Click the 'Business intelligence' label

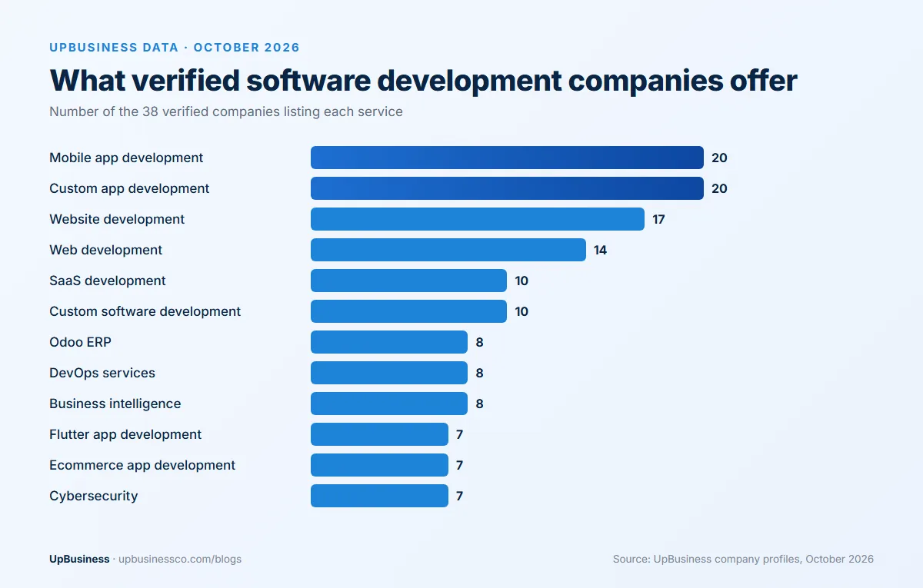tap(115, 404)
